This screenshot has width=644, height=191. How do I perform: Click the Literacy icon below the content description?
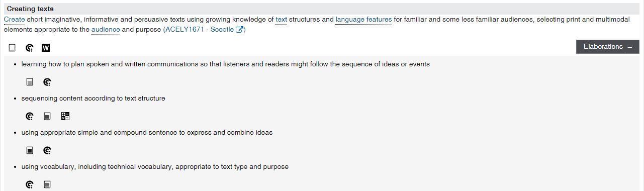tap(13, 48)
